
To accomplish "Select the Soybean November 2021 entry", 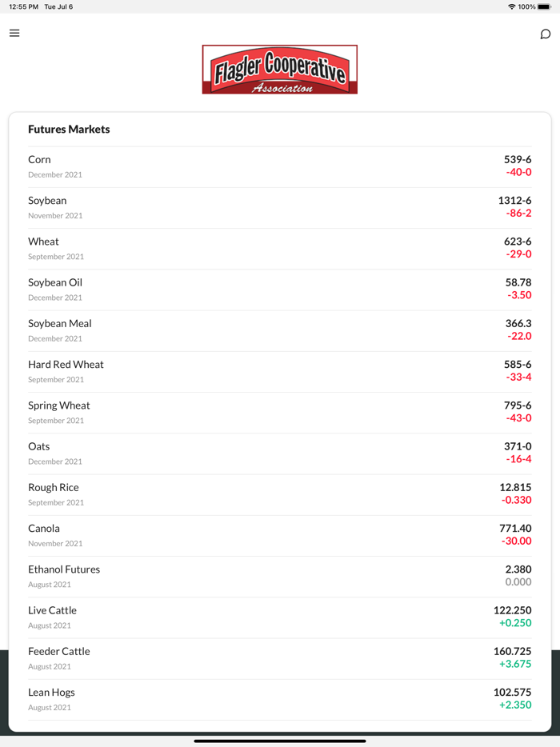I will tap(280, 207).
